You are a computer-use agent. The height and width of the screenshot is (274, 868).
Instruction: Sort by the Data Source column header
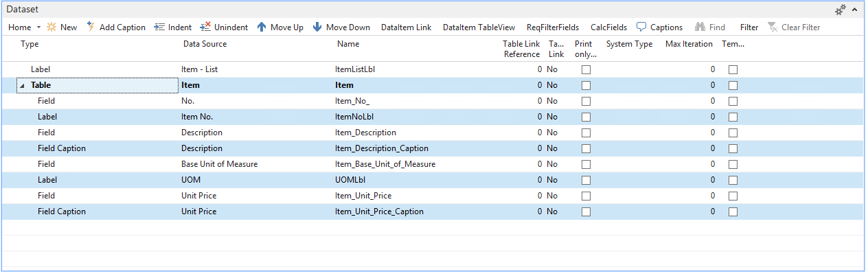[205, 44]
